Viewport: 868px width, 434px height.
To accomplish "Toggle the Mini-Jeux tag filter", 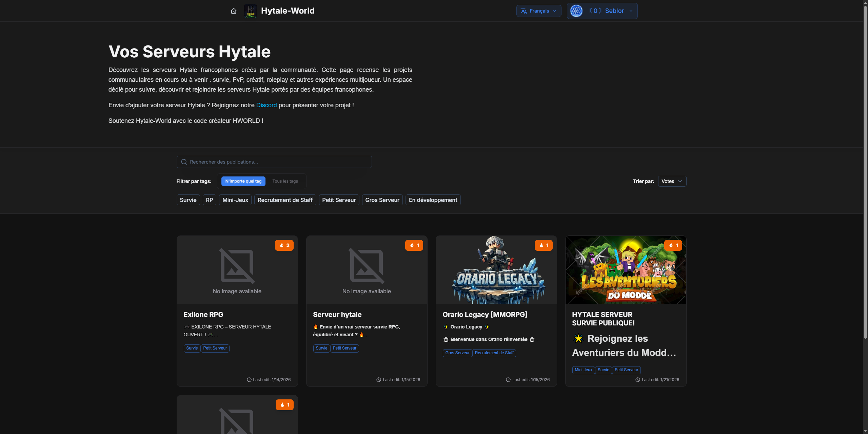I will pos(235,200).
